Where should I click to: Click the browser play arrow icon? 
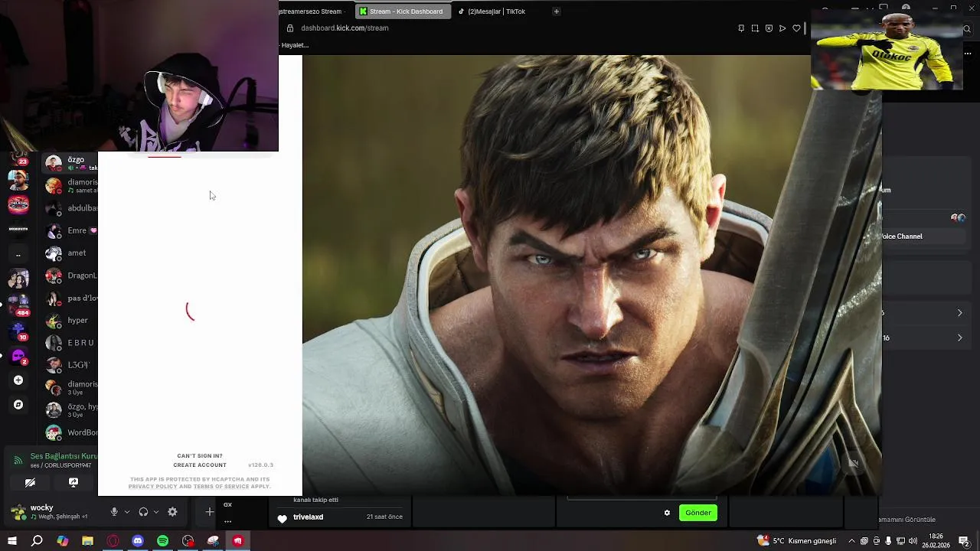[x=782, y=28]
